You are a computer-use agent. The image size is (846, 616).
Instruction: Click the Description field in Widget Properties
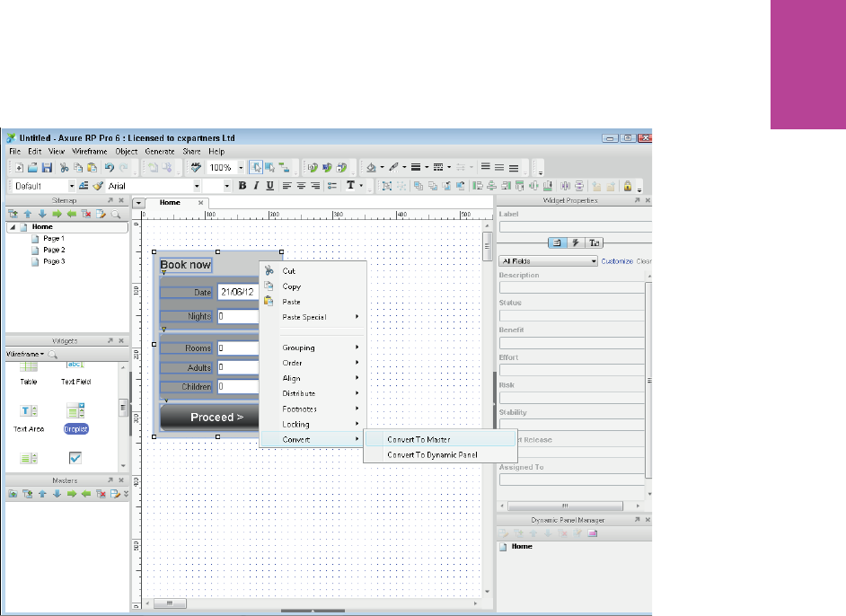[572, 288]
